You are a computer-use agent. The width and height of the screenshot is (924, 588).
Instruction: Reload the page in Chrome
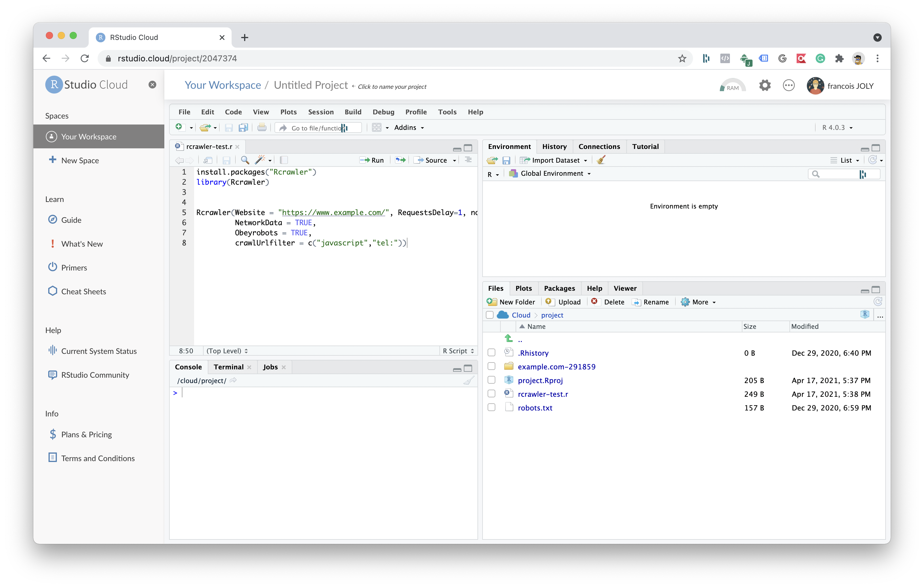85,58
